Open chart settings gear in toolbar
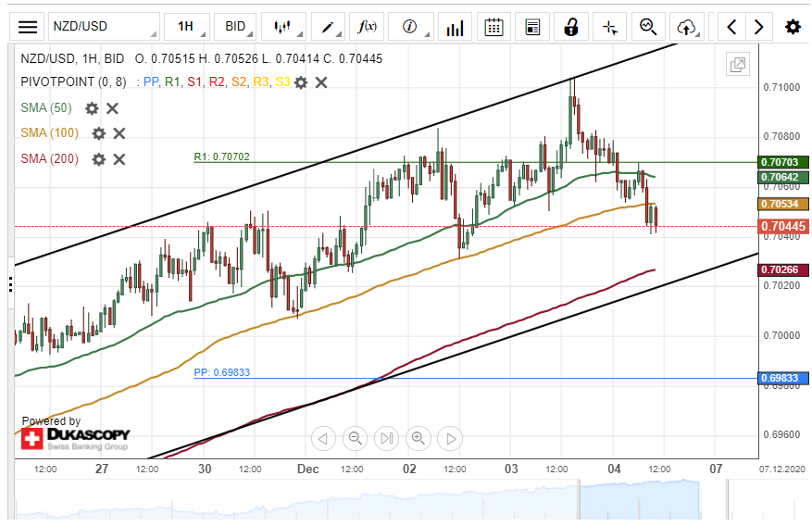812x526 pixels. click(793, 27)
